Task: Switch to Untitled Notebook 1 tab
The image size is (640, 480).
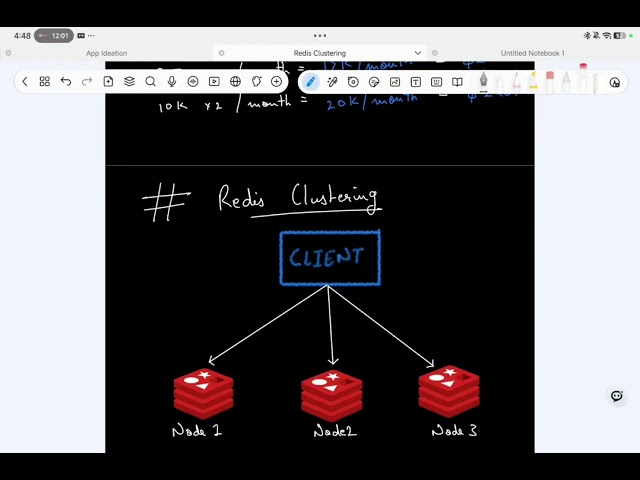Action: pos(533,53)
